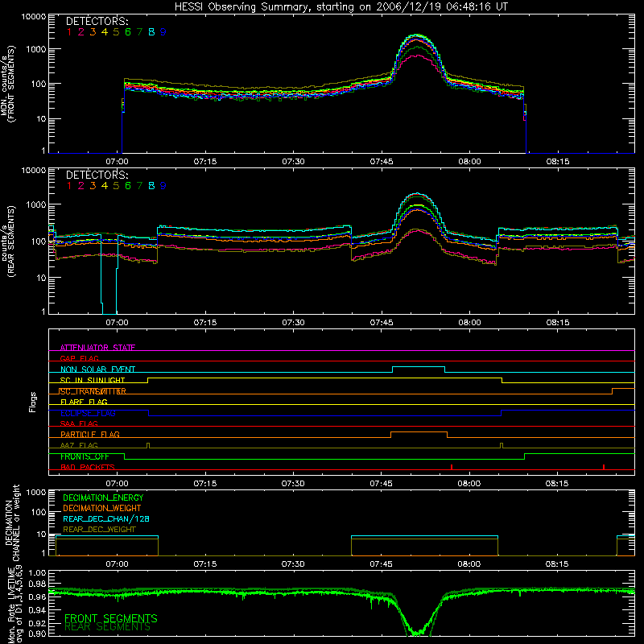Click the FRONT SEGMENTS counts/s axis title
644x644 pixels.
(x=7, y=85)
